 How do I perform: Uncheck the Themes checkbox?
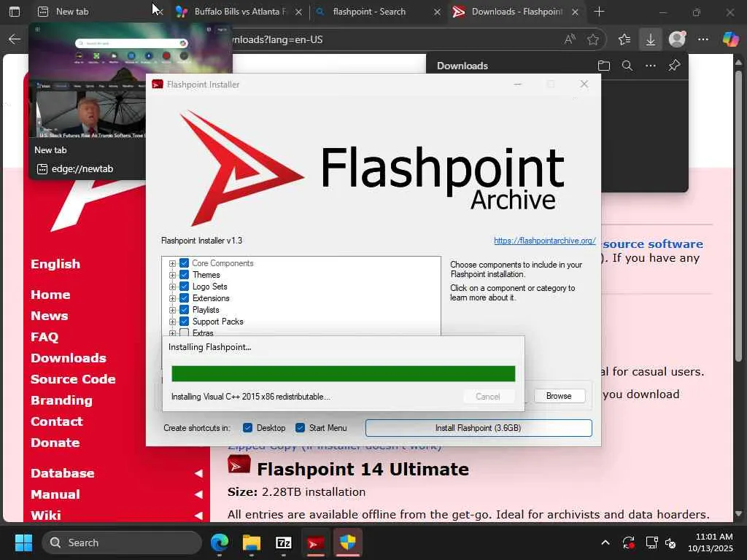click(x=185, y=274)
